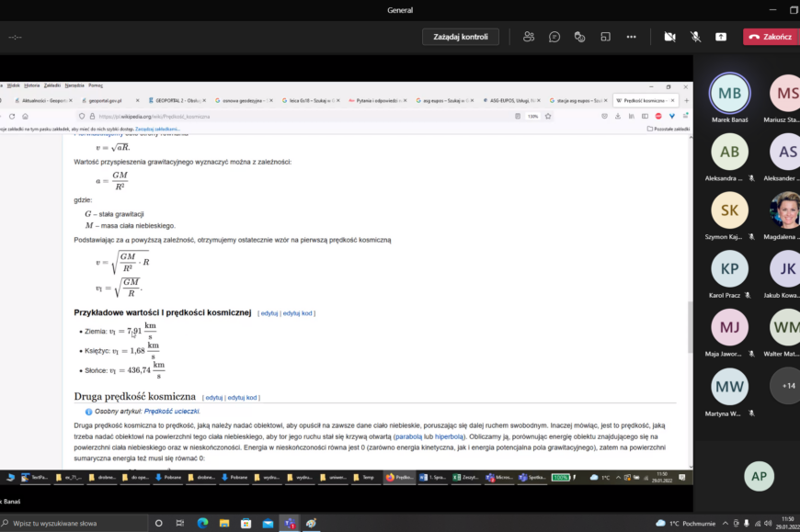
Task: Select Aleksander AS participant avatar
Action: coord(786,152)
